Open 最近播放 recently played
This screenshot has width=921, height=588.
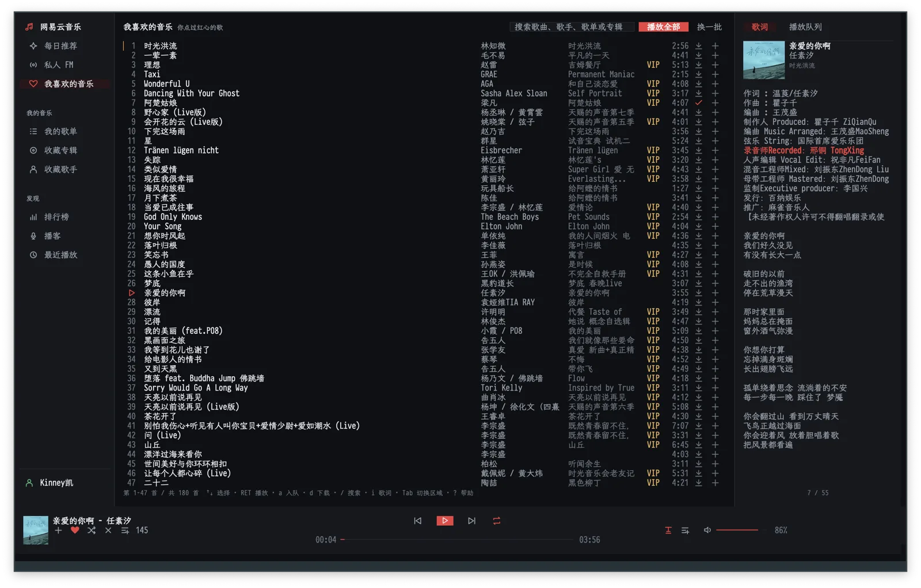[x=54, y=255]
